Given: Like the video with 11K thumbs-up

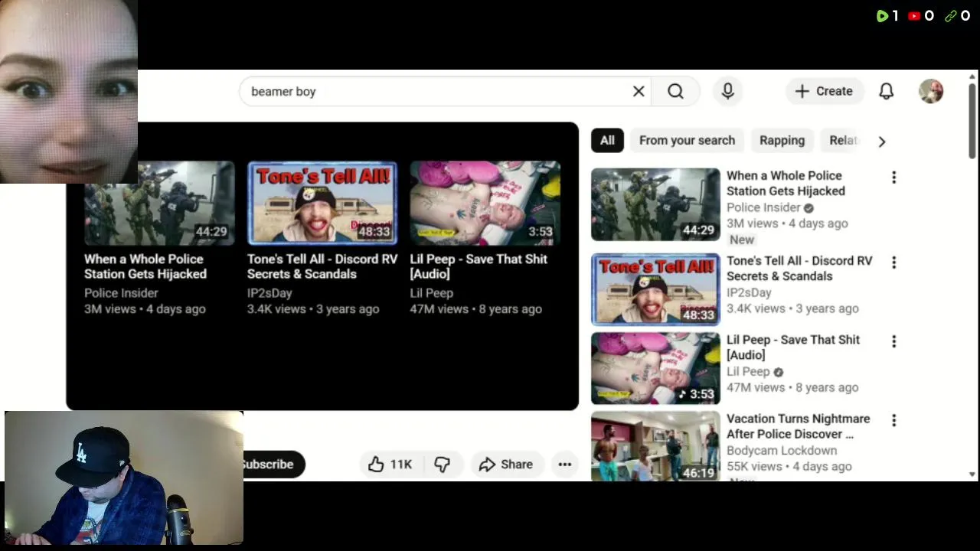Looking at the screenshot, I should (x=390, y=465).
